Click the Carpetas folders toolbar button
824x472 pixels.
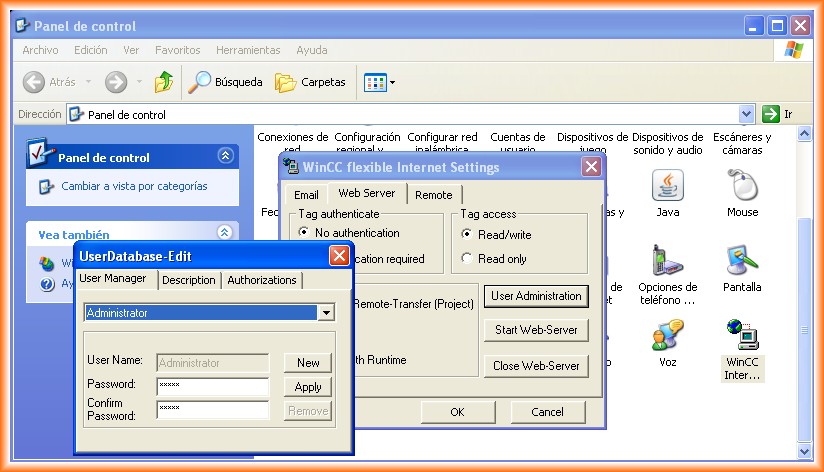coord(311,82)
